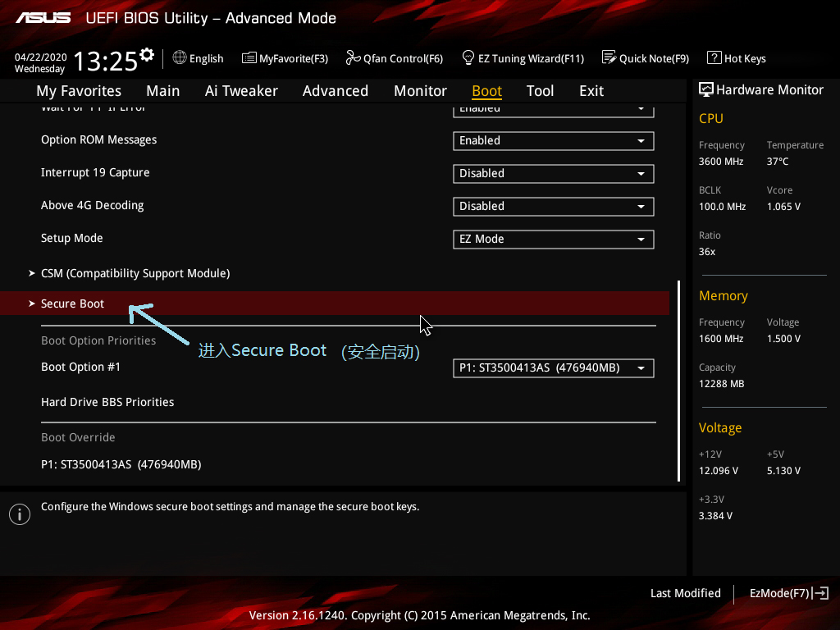Screen dimensions: 840x630
Task: Click the Above 4G Decoding label
Action: pos(92,205)
